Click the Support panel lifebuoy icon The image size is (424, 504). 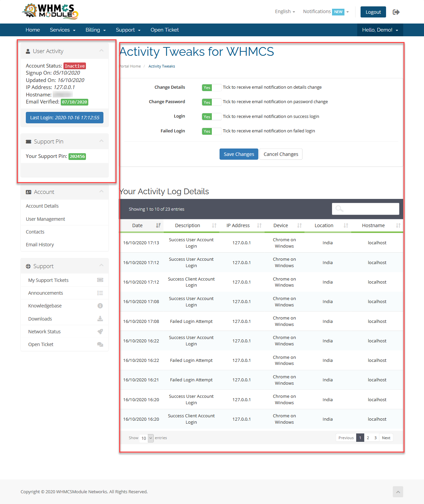[28, 266]
